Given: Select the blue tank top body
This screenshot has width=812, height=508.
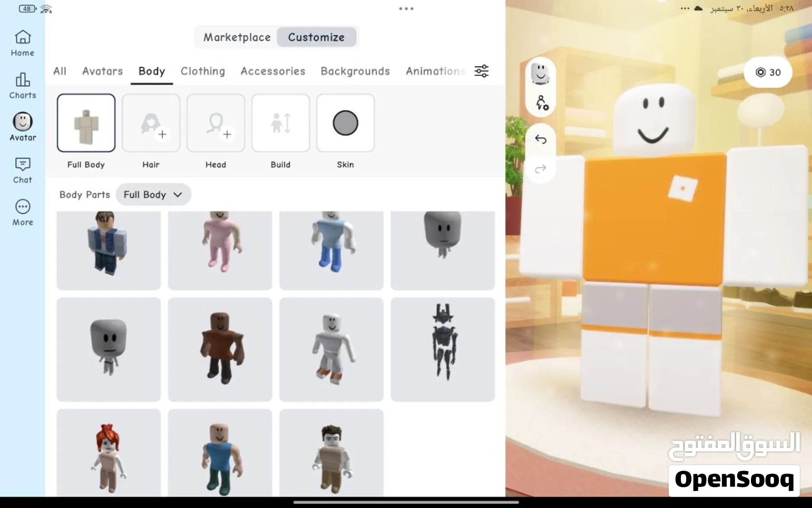Looking at the screenshot, I should coord(220,453).
